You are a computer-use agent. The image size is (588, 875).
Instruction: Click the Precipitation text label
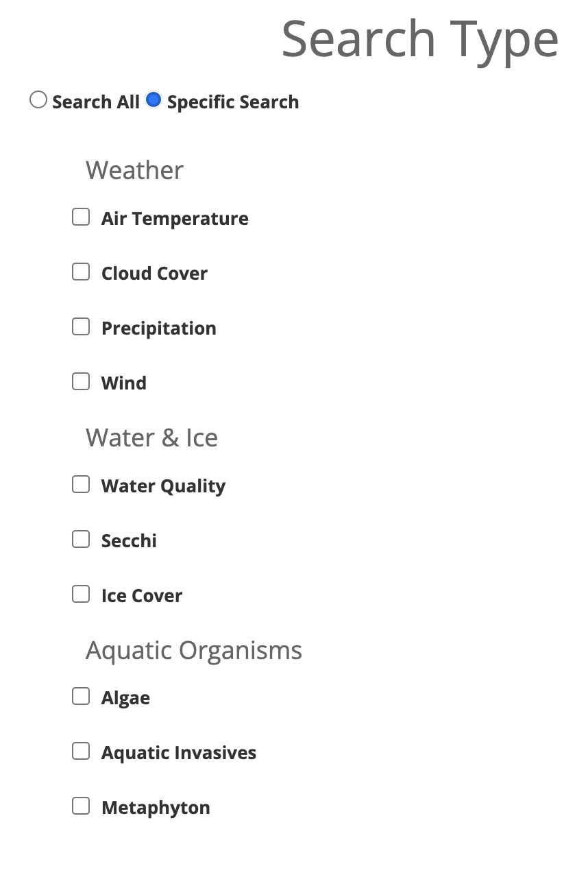[x=158, y=328]
